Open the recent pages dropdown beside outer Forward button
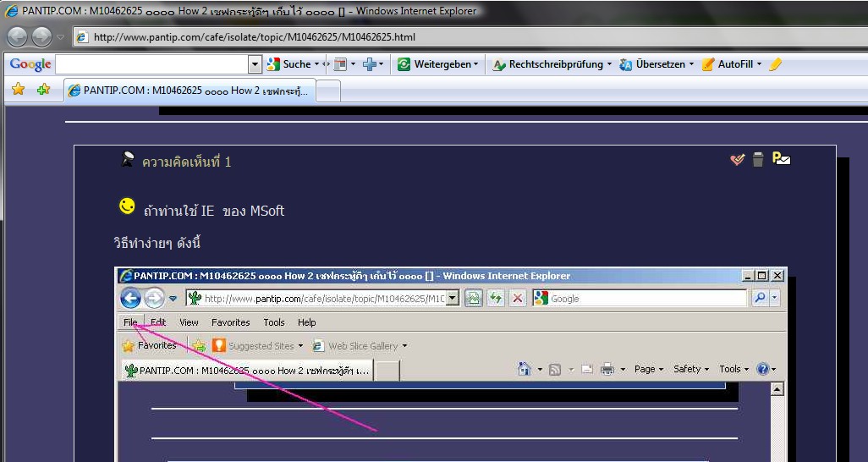The image size is (868, 462). 60,37
